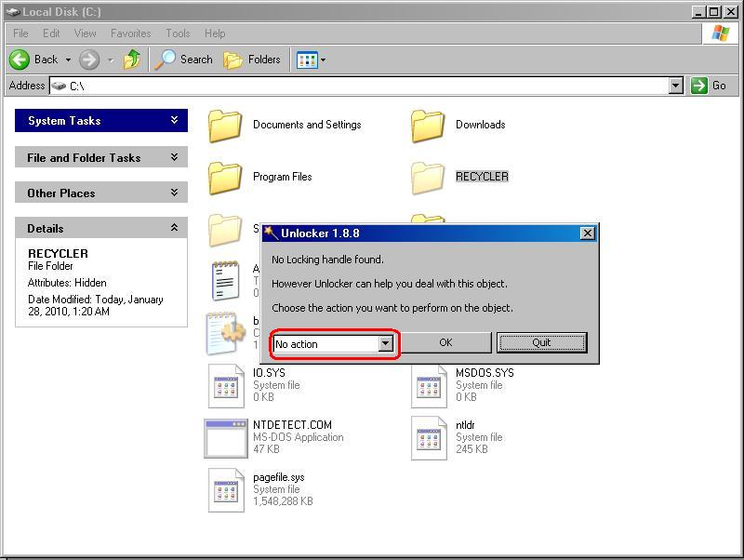Image resolution: width=744 pixels, height=560 pixels.
Task: Open the Views dropdown arrow
Action: pyautogui.click(x=323, y=60)
